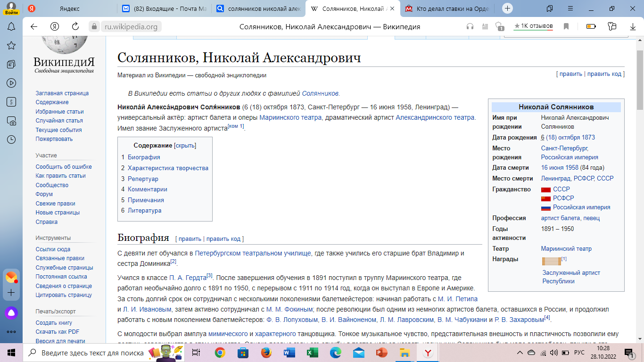Open the tab groups icon in title bar
This screenshot has height=362, width=644.
[x=549, y=8]
